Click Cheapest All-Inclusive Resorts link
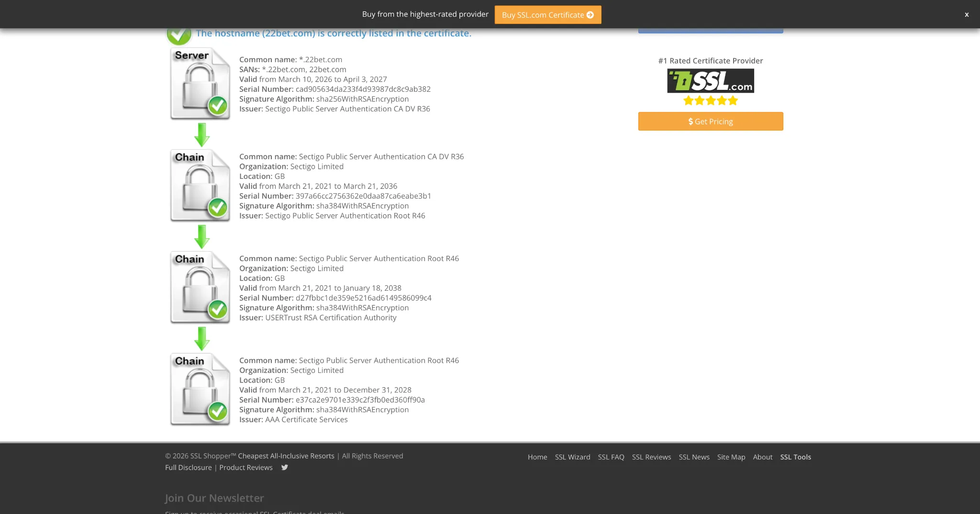The height and width of the screenshot is (514, 980). coord(286,456)
